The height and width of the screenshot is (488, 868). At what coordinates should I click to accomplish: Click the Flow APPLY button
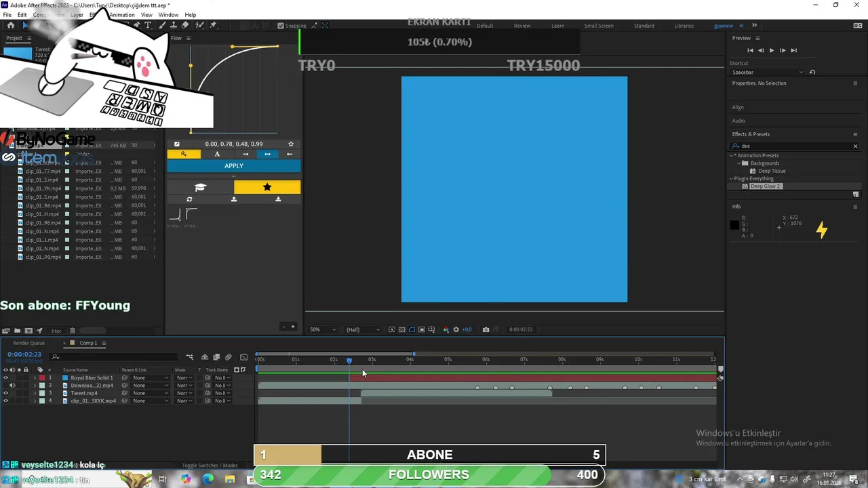point(234,166)
